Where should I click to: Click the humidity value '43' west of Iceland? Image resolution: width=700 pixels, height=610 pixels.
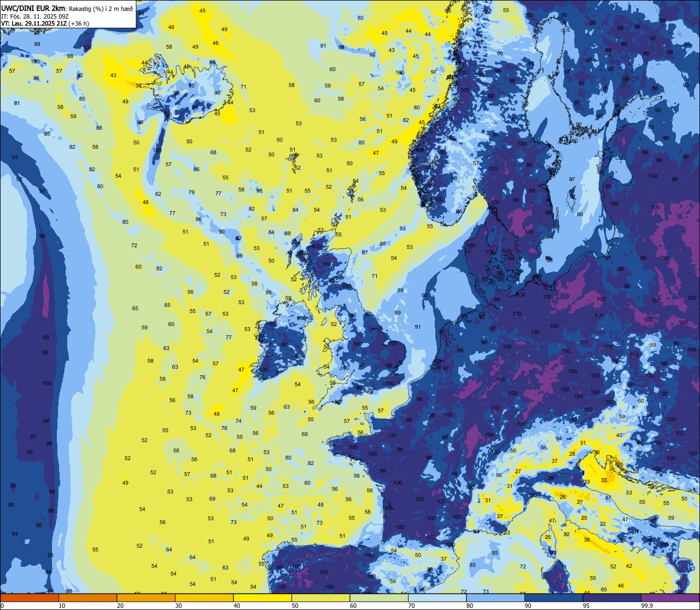[x=113, y=75]
